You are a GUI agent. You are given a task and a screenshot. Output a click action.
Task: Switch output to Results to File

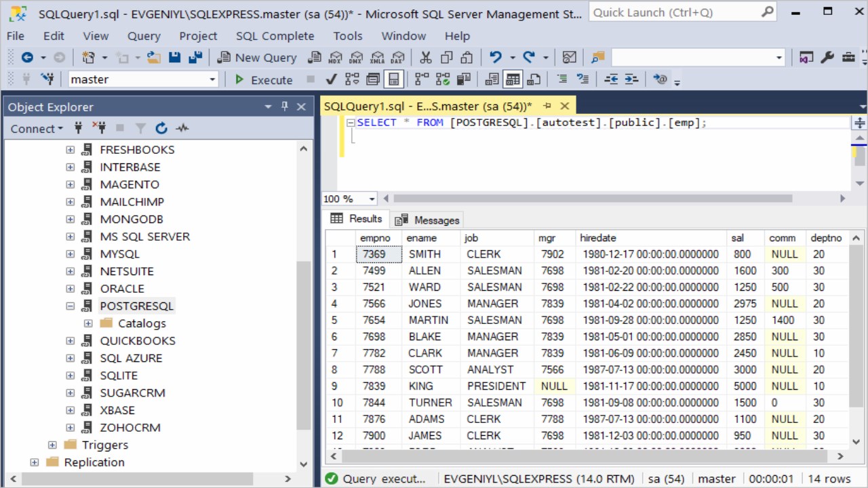click(x=534, y=79)
